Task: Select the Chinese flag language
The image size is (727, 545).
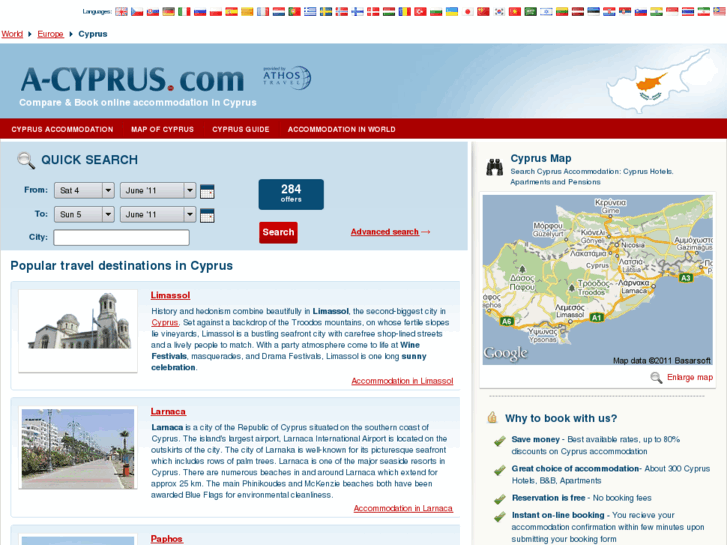Action: (483, 12)
